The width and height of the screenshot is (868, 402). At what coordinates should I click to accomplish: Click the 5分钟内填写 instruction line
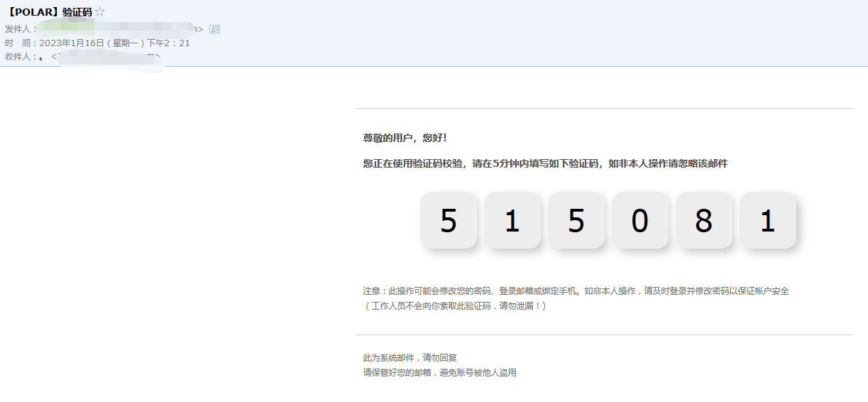pos(545,163)
